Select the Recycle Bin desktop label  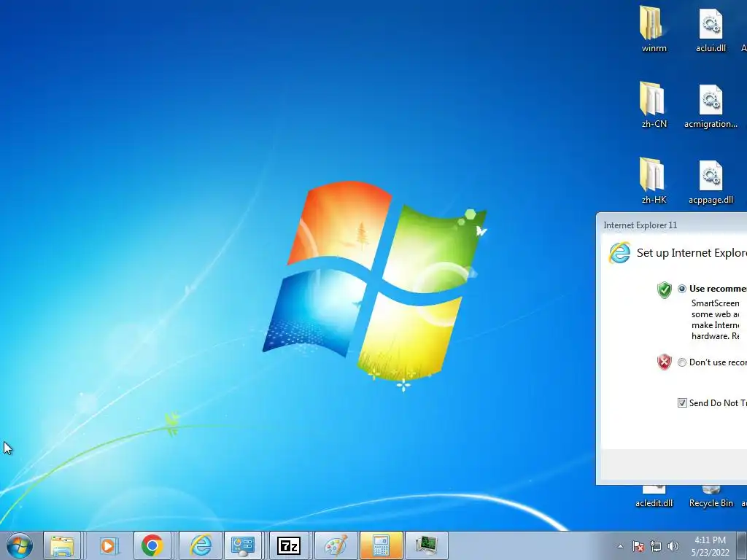click(x=711, y=503)
